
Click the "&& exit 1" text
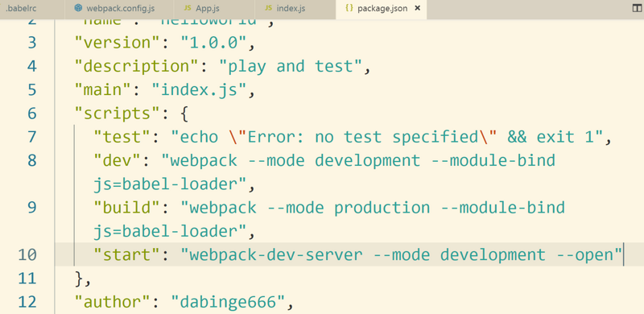pos(551,136)
